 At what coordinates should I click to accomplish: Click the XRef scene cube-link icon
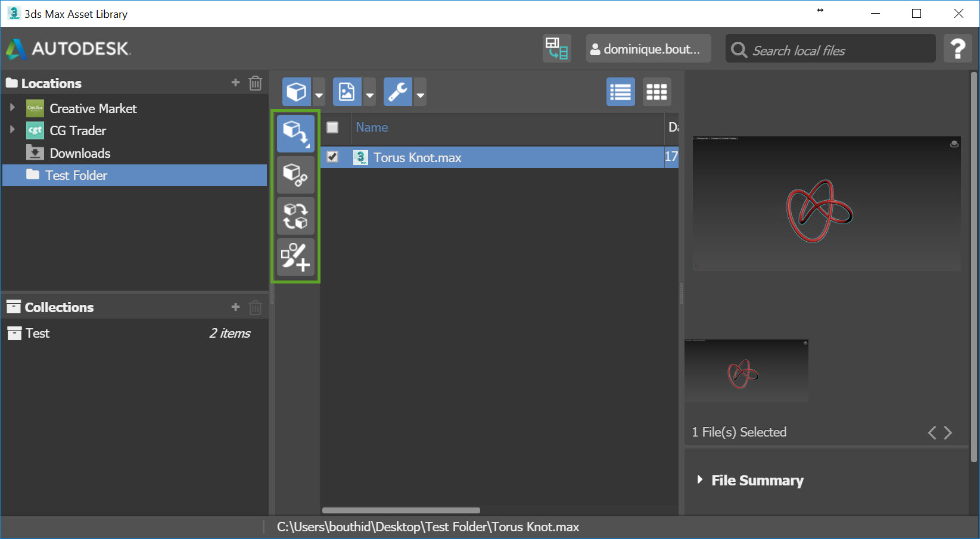(295, 175)
